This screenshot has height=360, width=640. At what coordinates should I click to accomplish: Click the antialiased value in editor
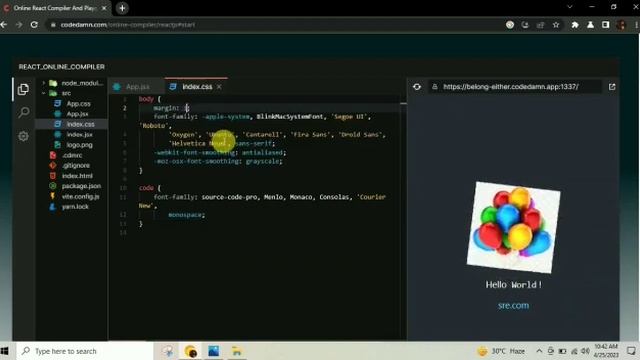click(262, 152)
